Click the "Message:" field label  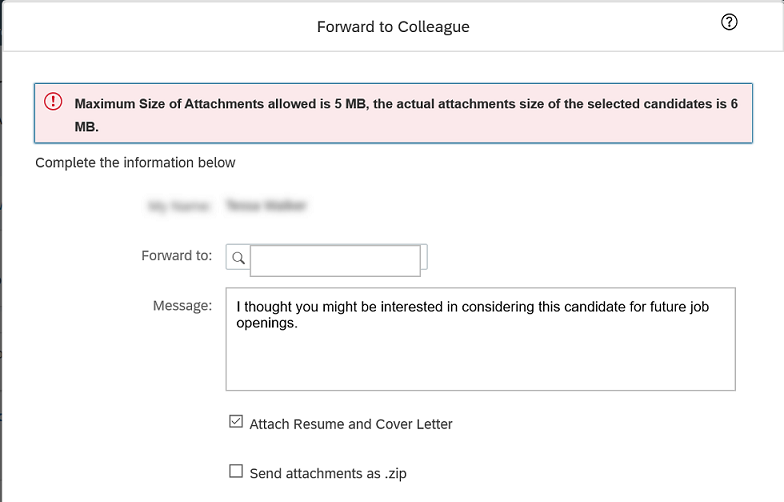pyautogui.click(x=182, y=306)
